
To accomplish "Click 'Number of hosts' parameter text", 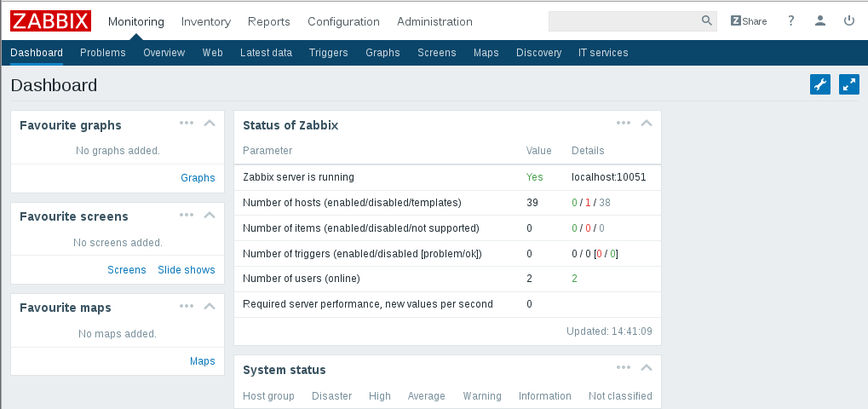I will click(352, 203).
